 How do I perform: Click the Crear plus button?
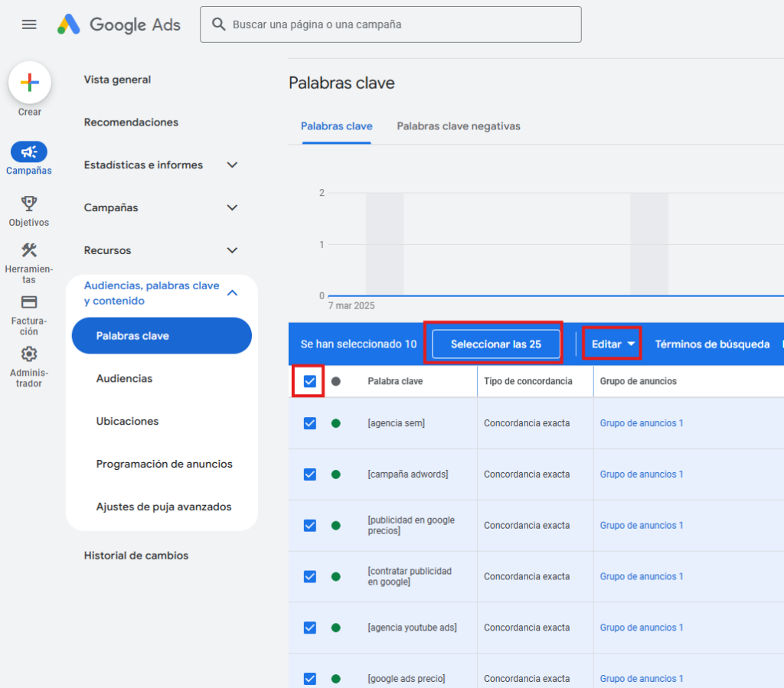[30, 83]
